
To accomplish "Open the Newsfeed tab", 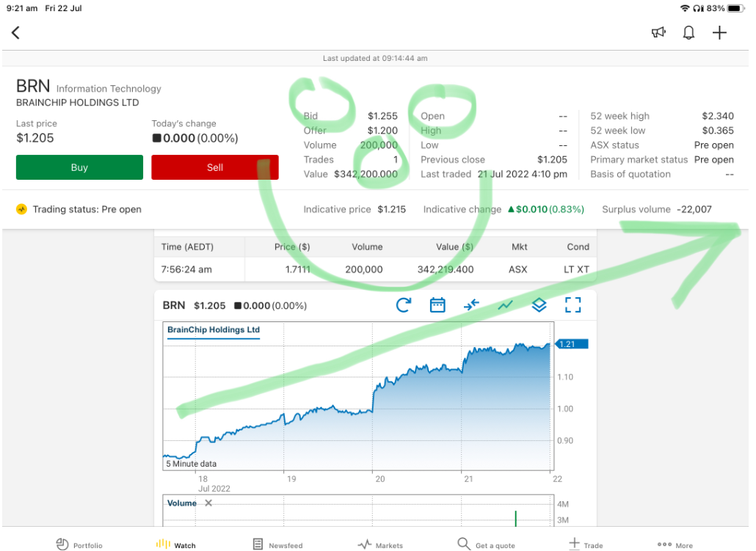I will 278,544.
